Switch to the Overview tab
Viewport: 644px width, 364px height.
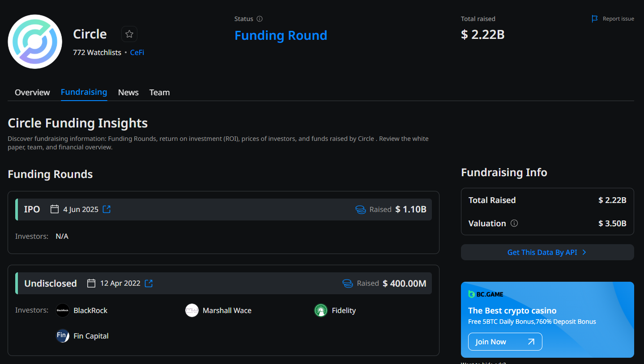[x=32, y=92]
